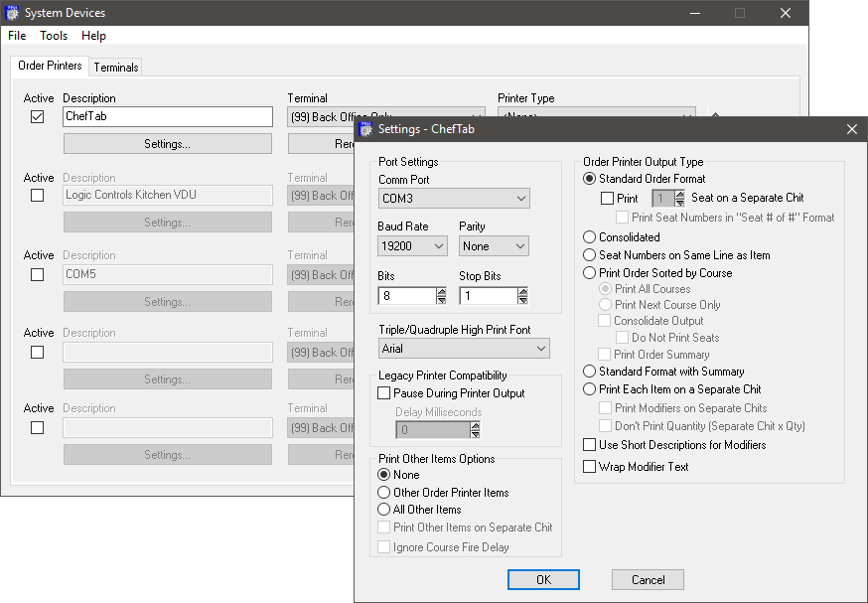Open the Comm Port COM3 dropdown
Image resolution: width=868 pixels, height=603 pixels.
point(454,199)
